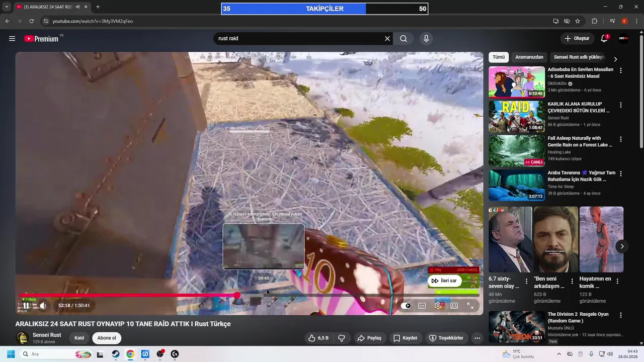Open 'The Division 2 Rasgele Oyun' video

[517, 326]
